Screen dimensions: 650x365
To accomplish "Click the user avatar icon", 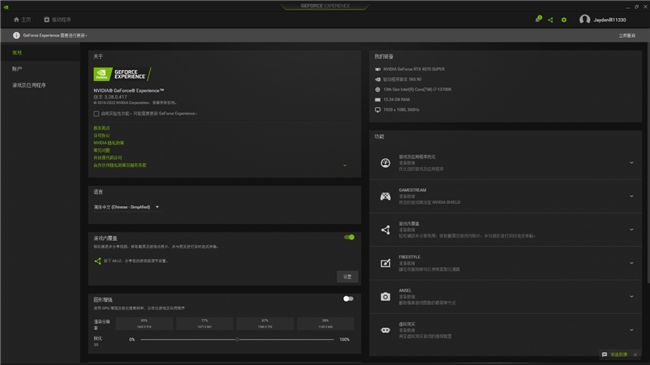I will (x=585, y=19).
